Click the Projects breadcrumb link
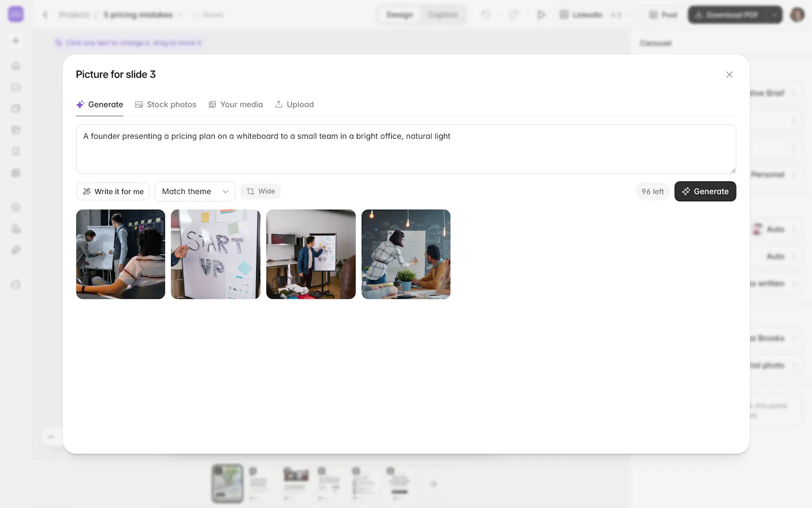This screenshot has height=508, width=812. point(74,15)
